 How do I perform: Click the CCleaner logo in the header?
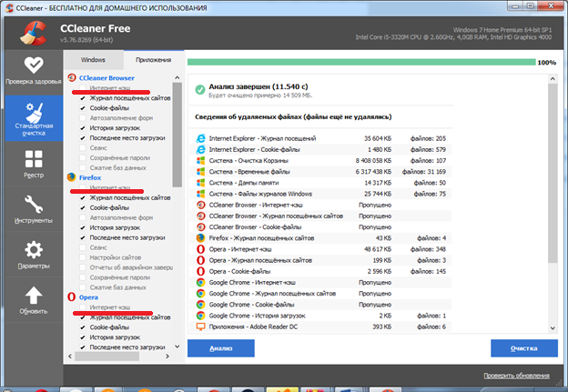(34, 34)
